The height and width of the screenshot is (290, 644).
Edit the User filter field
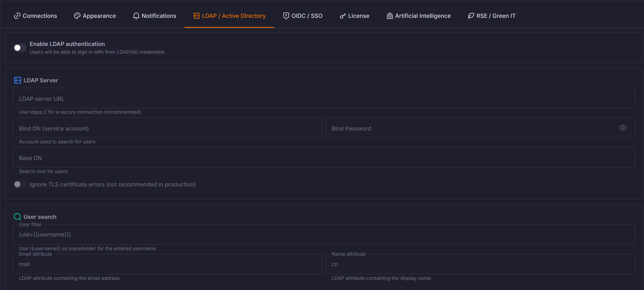pyautogui.click(x=324, y=235)
